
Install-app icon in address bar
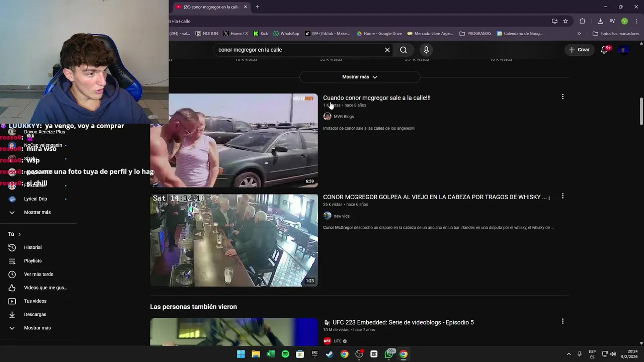point(554,21)
